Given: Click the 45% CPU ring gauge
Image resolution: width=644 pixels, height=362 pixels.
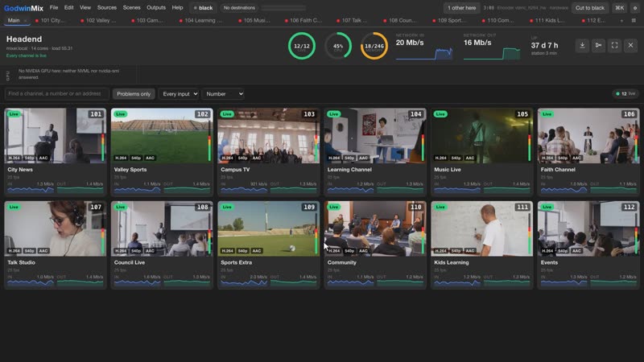Looking at the screenshot, I should pyautogui.click(x=338, y=46).
